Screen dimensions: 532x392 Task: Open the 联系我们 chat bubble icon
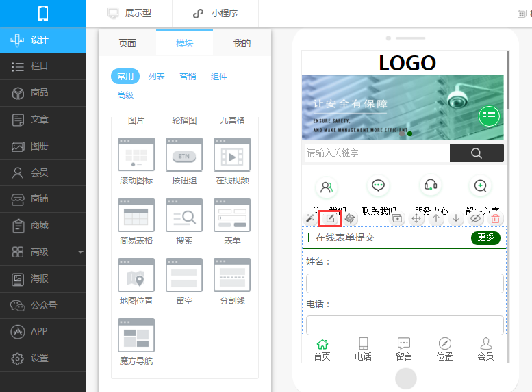(379, 185)
